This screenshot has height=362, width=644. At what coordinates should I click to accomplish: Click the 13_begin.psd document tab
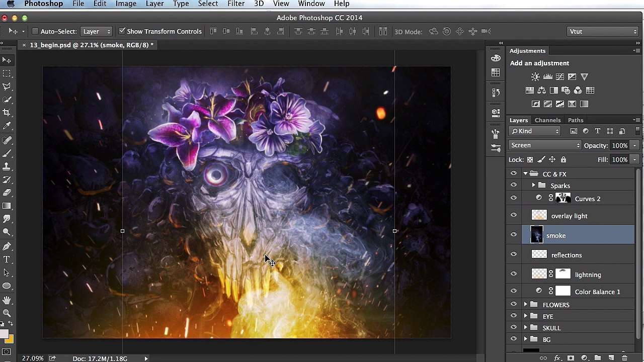click(92, 45)
